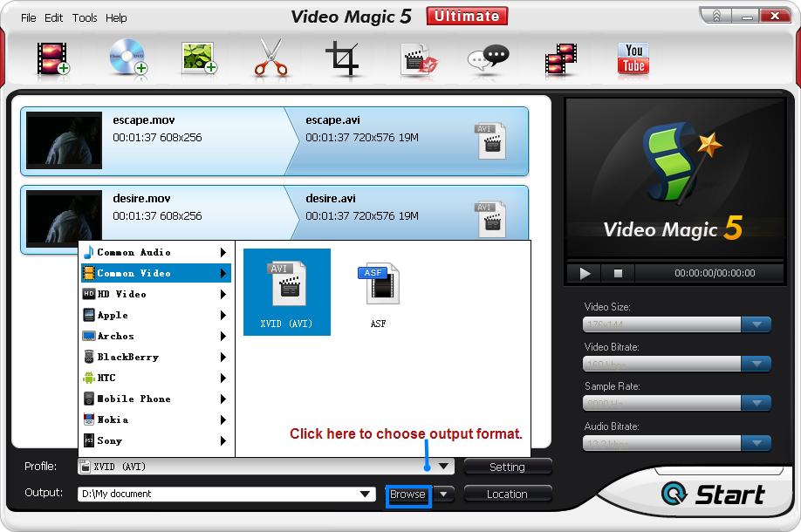This screenshot has height=532, width=801.
Task: Open the video effect clapboard icon
Action: click(418, 59)
